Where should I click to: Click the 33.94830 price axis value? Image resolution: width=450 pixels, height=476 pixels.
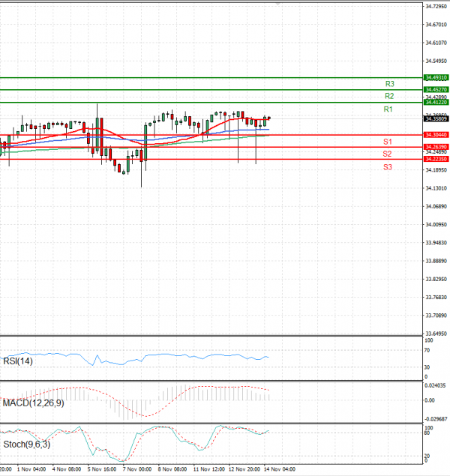pyautogui.click(x=436, y=243)
